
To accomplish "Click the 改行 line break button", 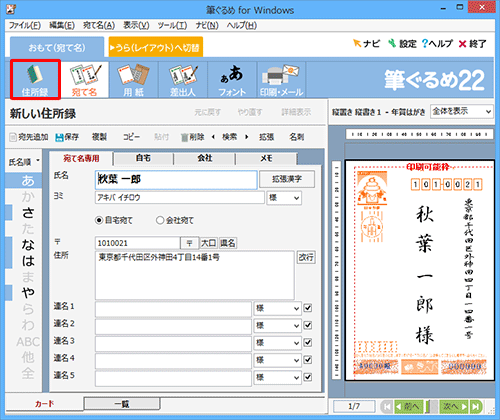I will [x=306, y=257].
